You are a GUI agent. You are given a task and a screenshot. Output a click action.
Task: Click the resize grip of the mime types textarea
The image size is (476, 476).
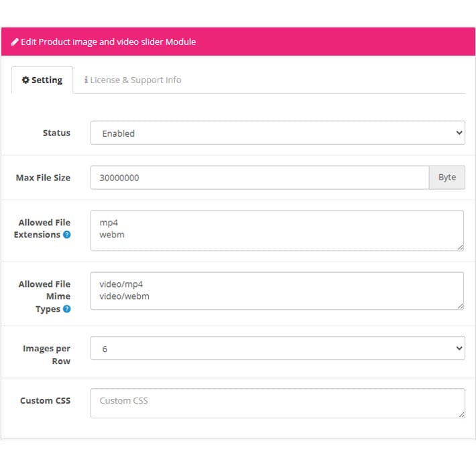coord(460,306)
